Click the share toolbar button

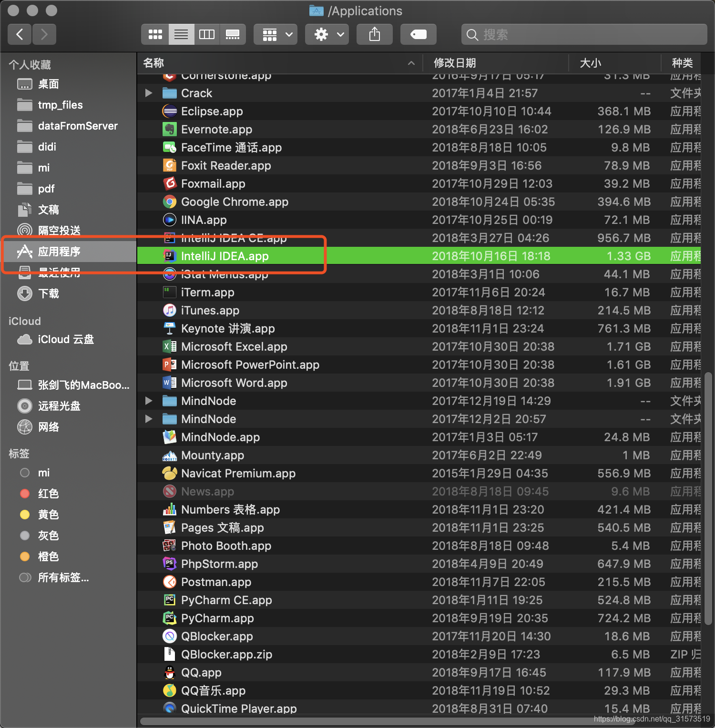coord(375,34)
